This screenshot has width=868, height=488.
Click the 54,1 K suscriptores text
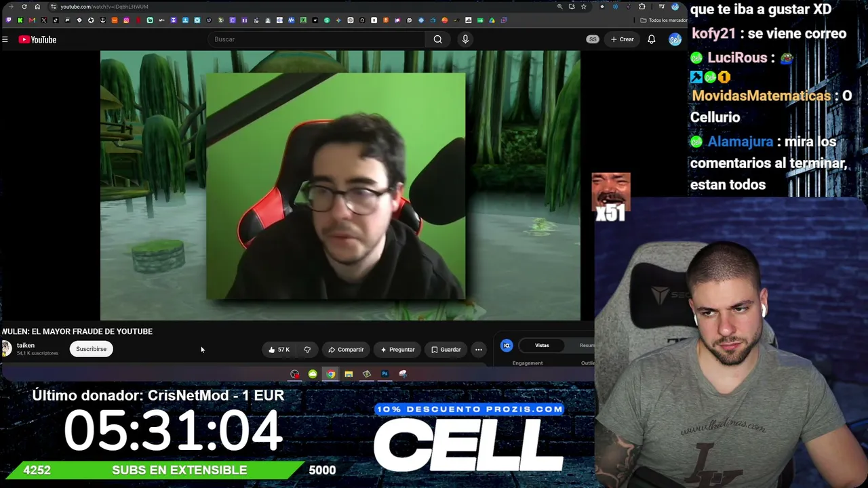[37, 353]
